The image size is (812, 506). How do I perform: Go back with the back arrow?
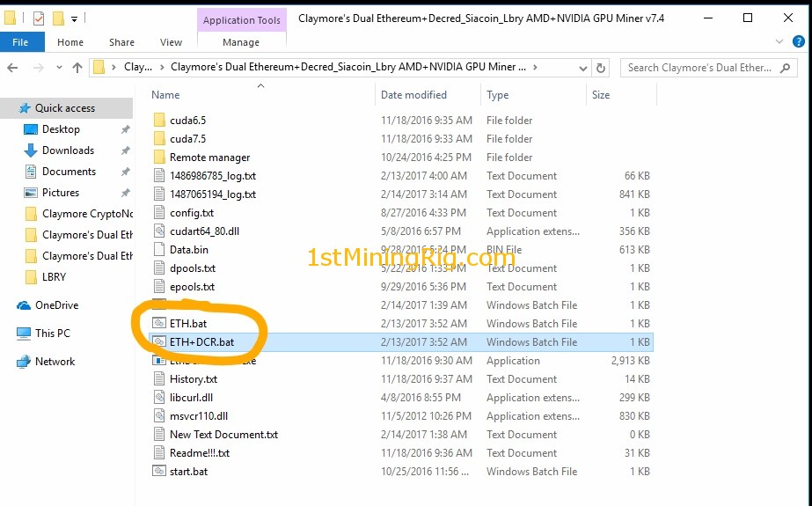pos(12,68)
